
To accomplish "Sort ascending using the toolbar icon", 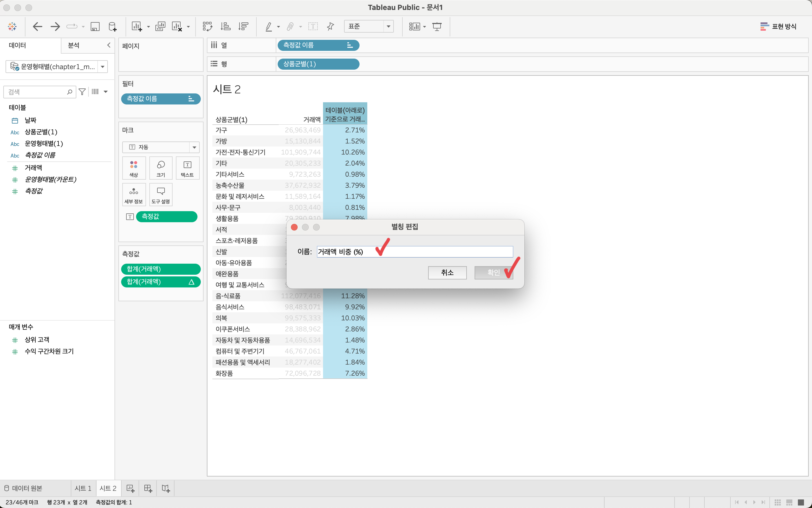I will 225,26.
